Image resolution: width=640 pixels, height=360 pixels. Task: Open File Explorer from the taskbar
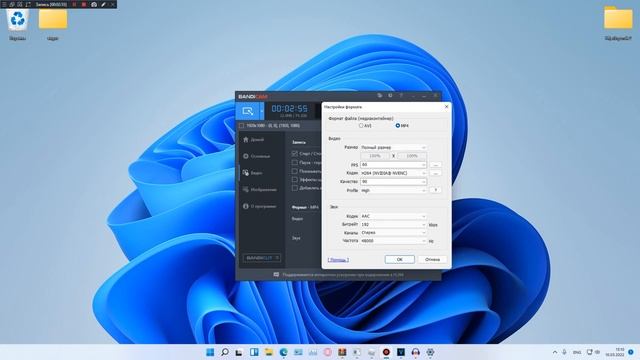pos(269,352)
